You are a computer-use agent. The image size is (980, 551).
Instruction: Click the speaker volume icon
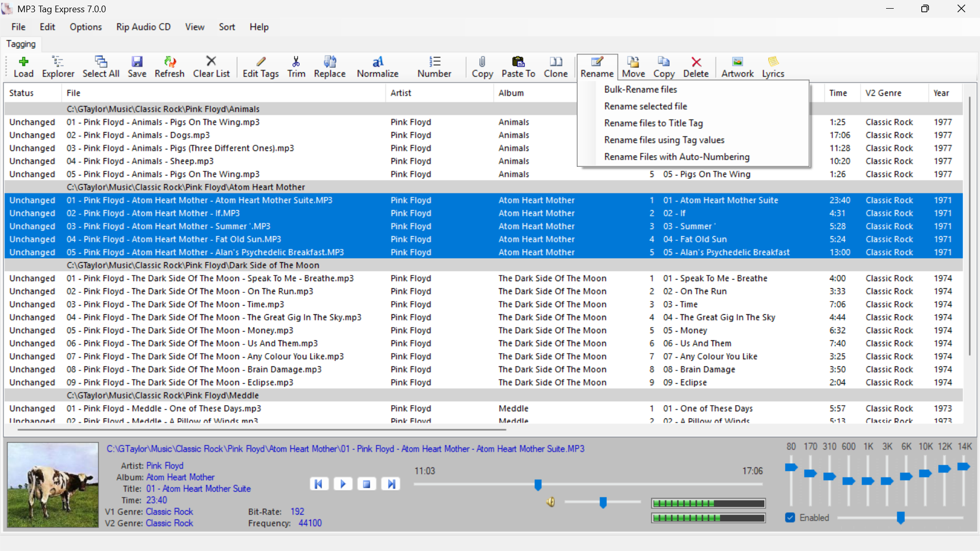point(551,502)
